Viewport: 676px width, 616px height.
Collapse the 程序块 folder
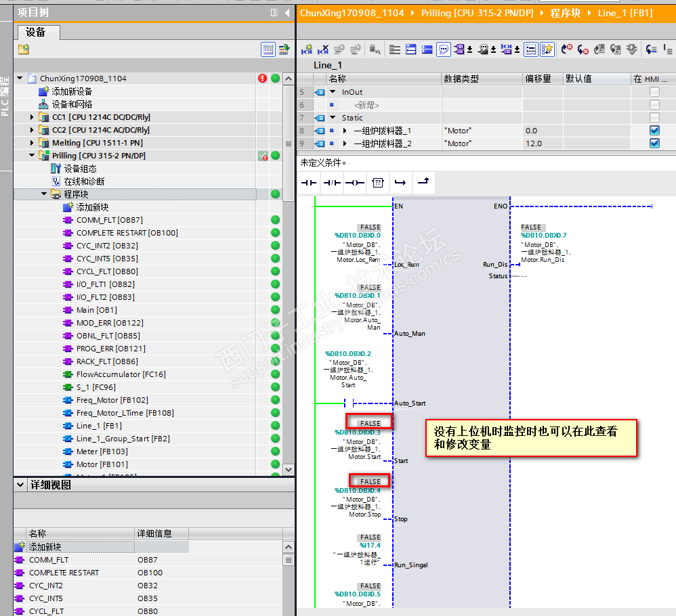44,194
